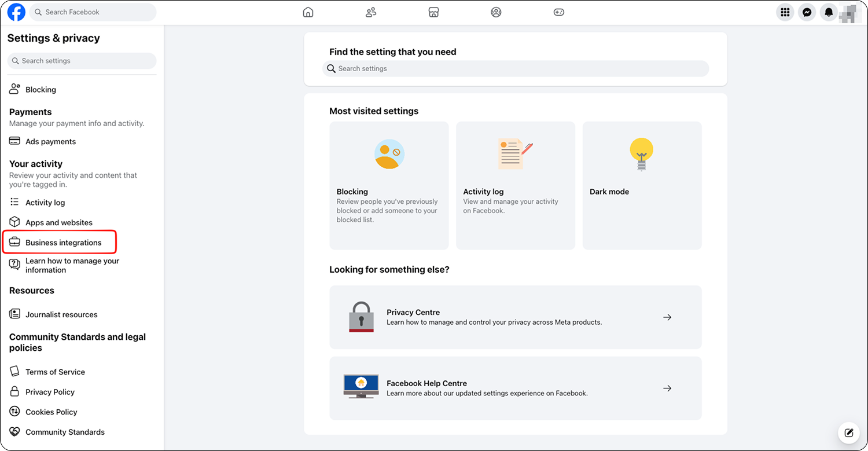868x451 pixels.
Task: Open Learn how to manage your information
Action: (x=72, y=265)
